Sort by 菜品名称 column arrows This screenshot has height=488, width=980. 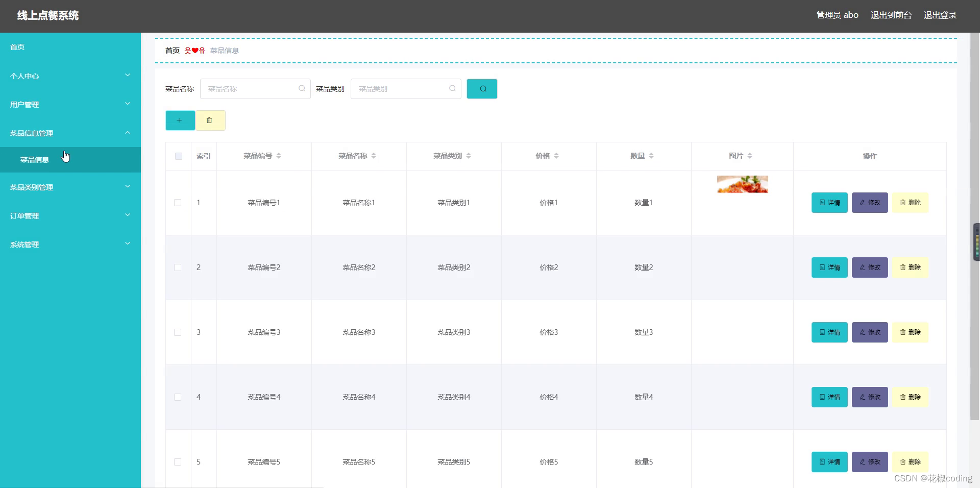coord(374,156)
